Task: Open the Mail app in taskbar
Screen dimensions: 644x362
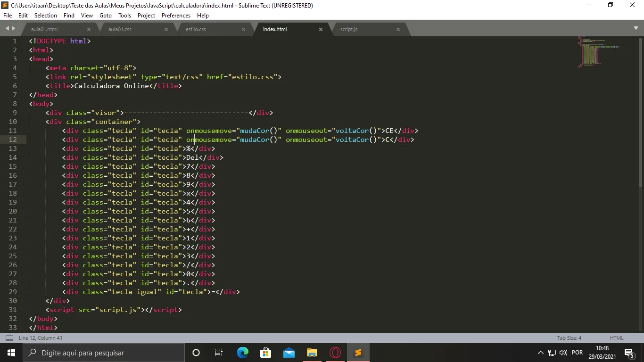Action: [x=289, y=353]
